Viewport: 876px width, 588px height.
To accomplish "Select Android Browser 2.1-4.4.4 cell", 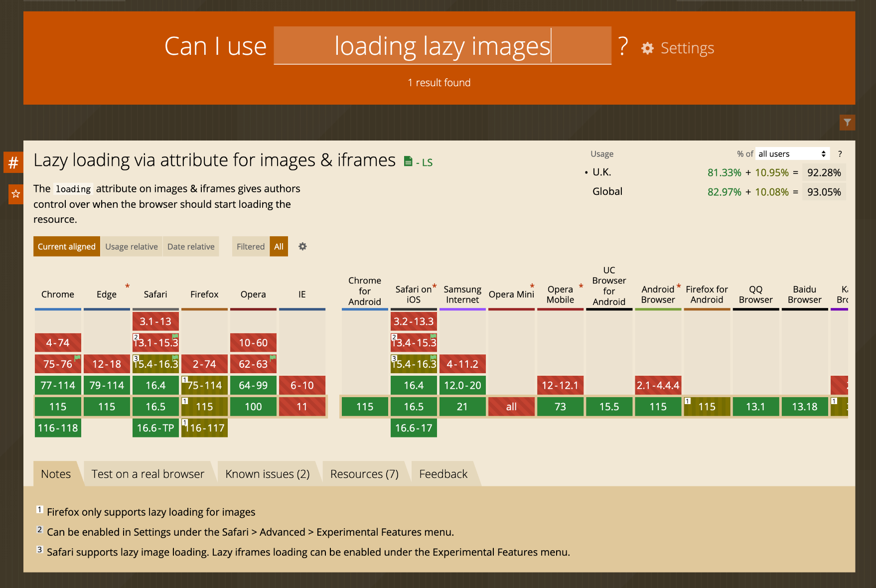I will [658, 385].
